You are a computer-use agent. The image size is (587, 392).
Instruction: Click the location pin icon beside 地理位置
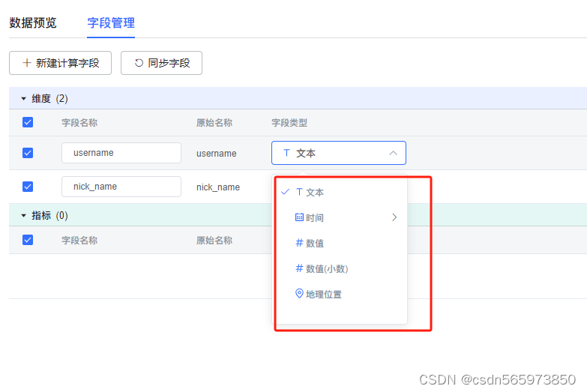[x=299, y=294]
